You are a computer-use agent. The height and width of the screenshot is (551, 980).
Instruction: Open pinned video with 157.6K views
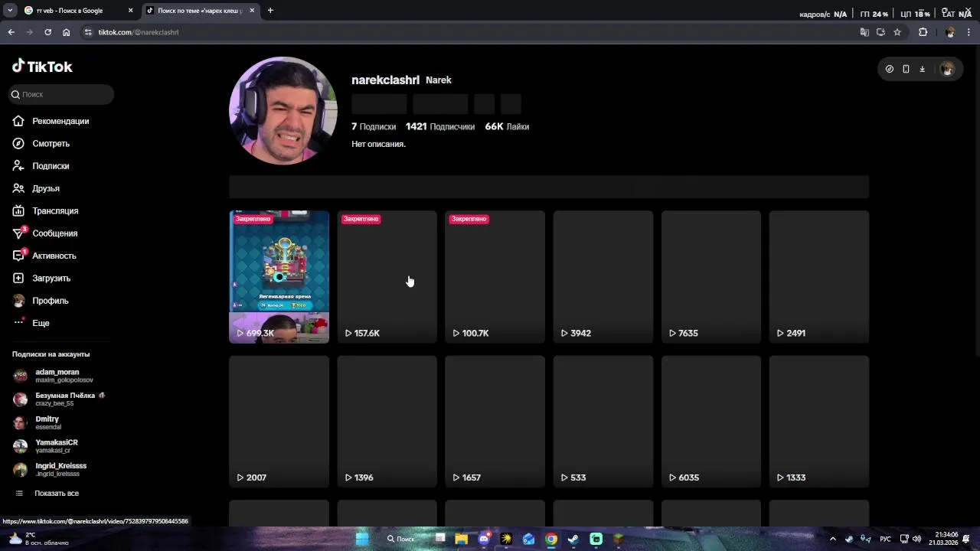point(387,277)
